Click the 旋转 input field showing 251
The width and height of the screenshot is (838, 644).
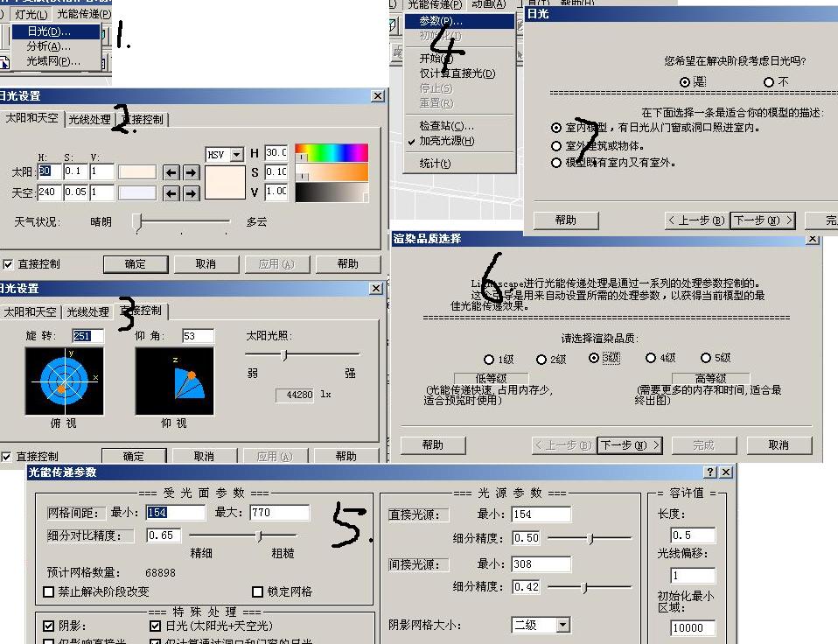(x=87, y=336)
